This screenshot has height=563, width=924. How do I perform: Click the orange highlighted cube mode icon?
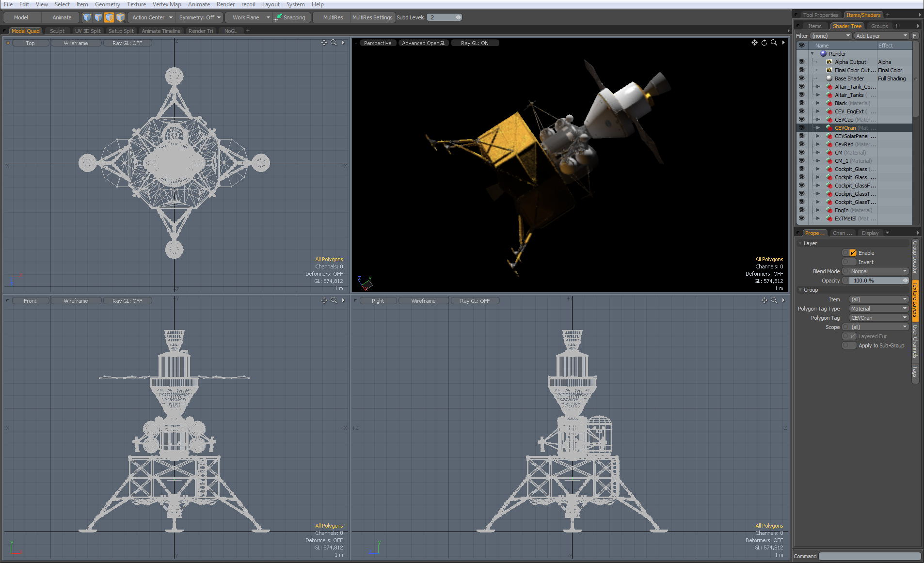[109, 17]
